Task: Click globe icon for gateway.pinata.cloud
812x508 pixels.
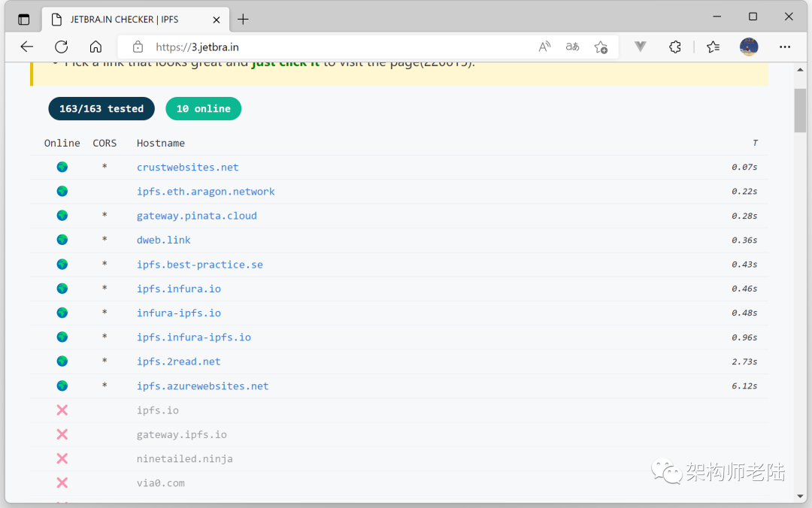Action: [62, 216]
